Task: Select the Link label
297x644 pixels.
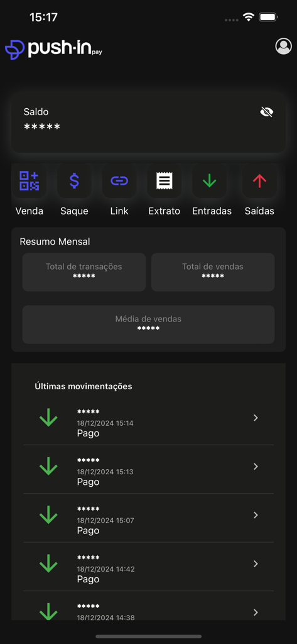Action: click(x=119, y=211)
